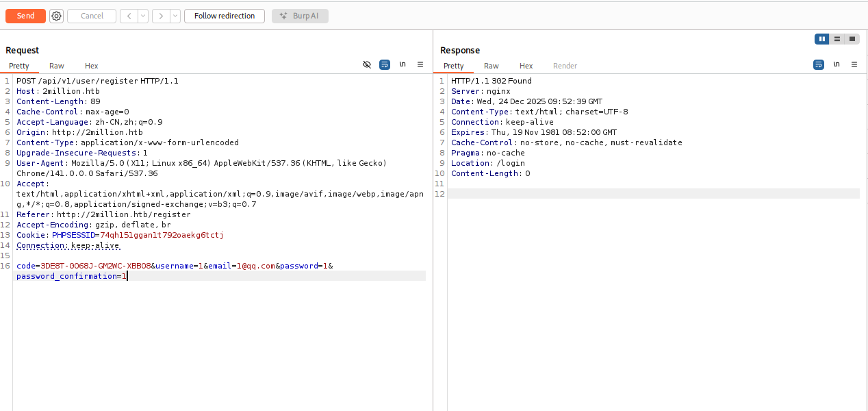Expand the back history dropdown arrow
This screenshot has height=411, width=868.
[x=142, y=16]
